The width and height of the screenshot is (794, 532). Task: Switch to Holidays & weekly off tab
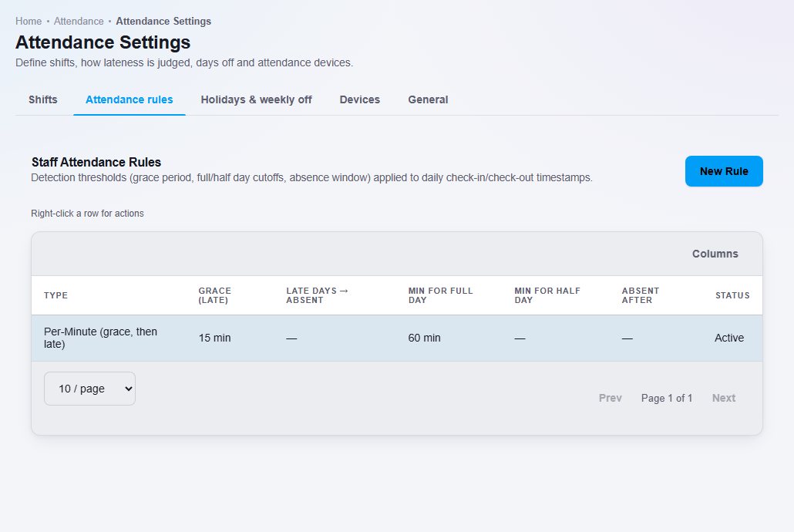tap(256, 99)
